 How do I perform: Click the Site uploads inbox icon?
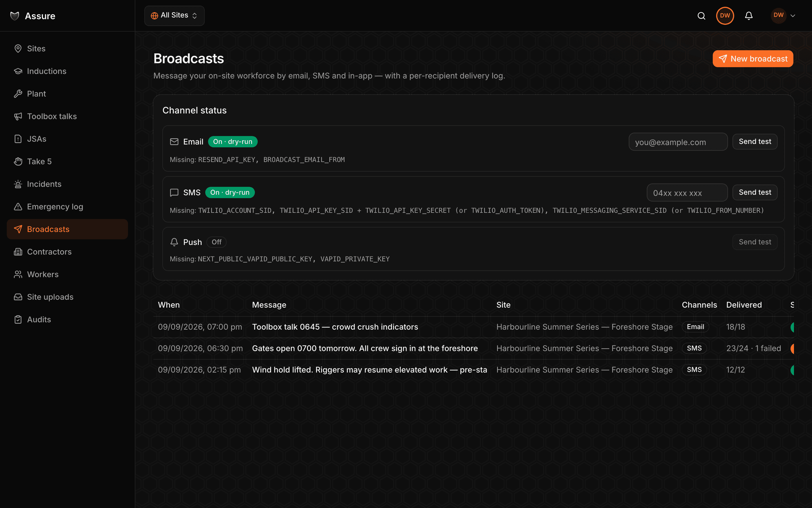(18, 297)
